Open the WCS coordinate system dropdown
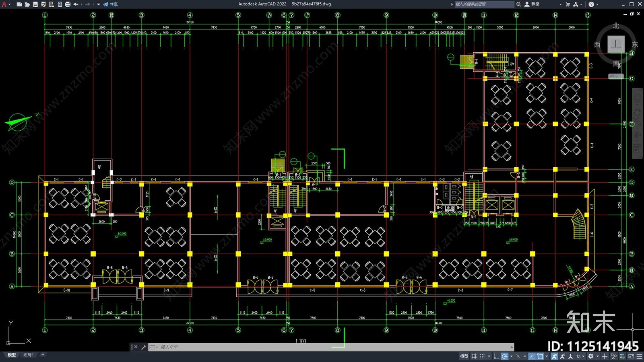This screenshot has height=362, width=644. coord(616,76)
